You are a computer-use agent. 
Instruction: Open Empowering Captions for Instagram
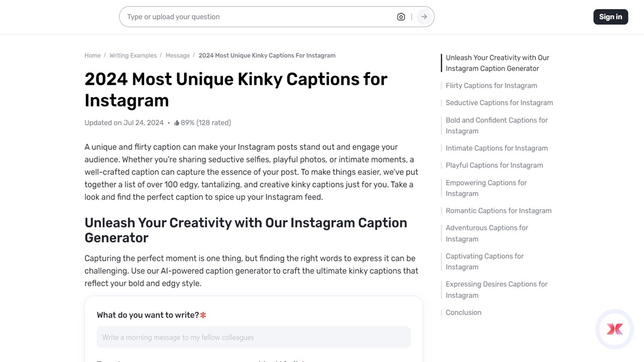coord(486,188)
